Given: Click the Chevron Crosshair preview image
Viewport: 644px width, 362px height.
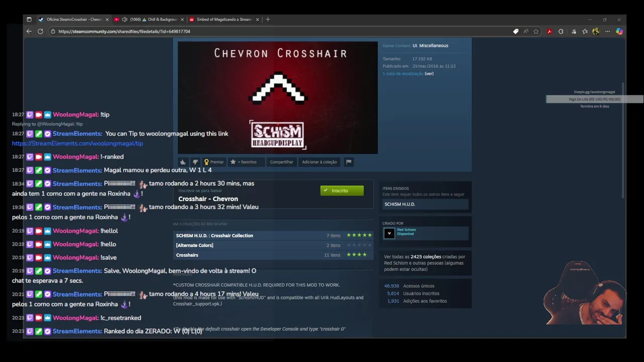Looking at the screenshot, I should (277, 98).
